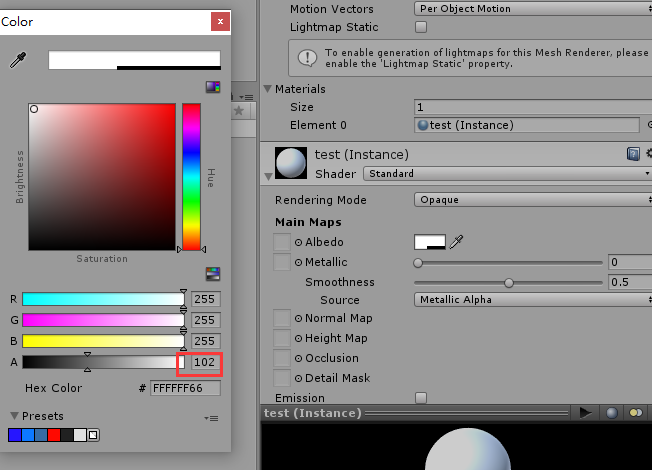This screenshot has height=470, width=652.
Task: Collapse the test (Instance) material foldout
Action: point(269,177)
